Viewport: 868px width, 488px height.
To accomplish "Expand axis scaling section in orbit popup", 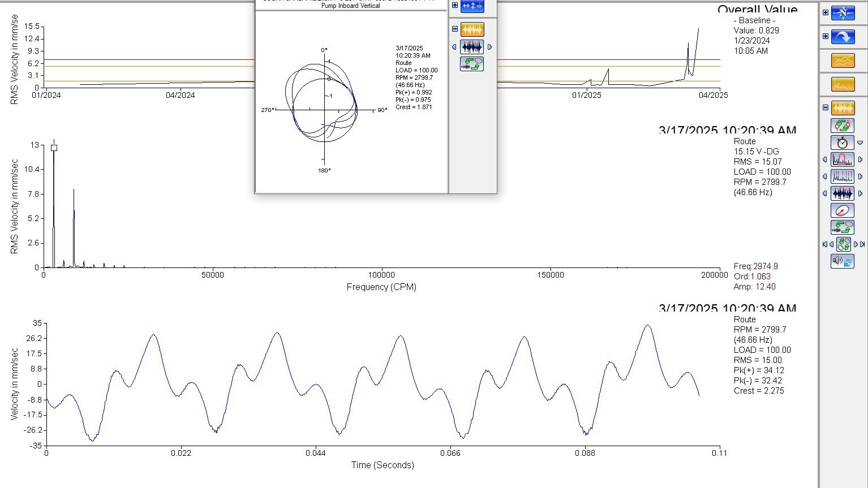I will pos(455,5).
